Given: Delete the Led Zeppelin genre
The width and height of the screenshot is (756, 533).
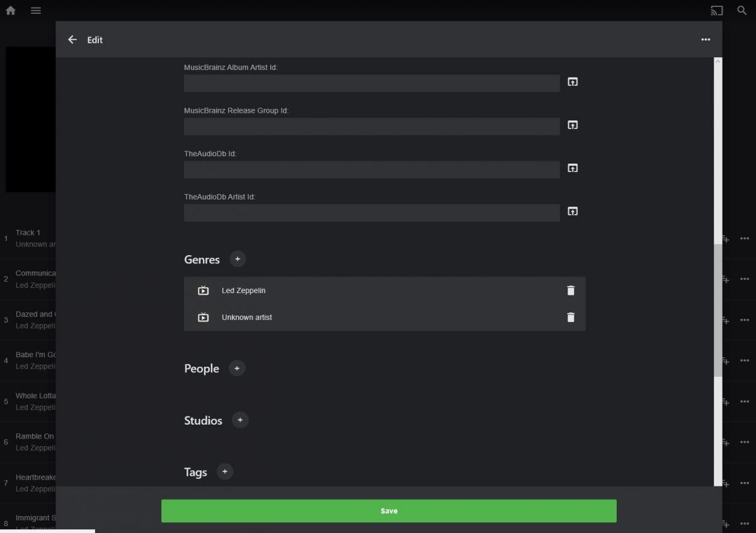Looking at the screenshot, I should pyautogui.click(x=571, y=290).
